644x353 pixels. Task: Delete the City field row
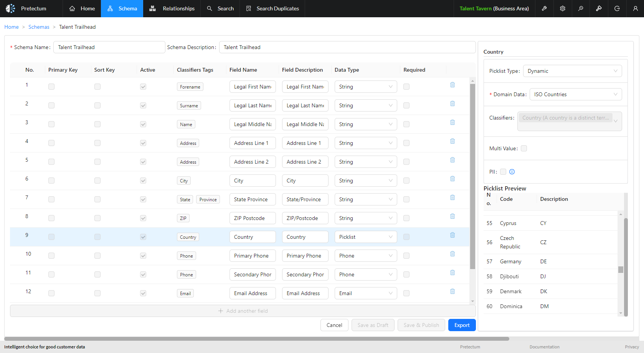click(x=452, y=179)
